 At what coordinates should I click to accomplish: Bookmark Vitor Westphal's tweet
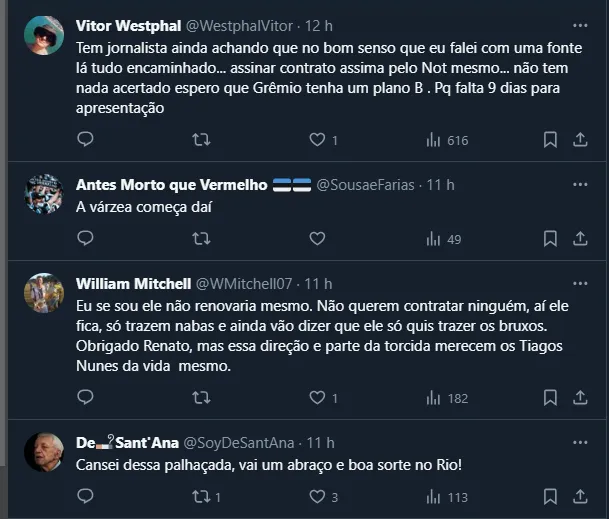tap(550, 140)
